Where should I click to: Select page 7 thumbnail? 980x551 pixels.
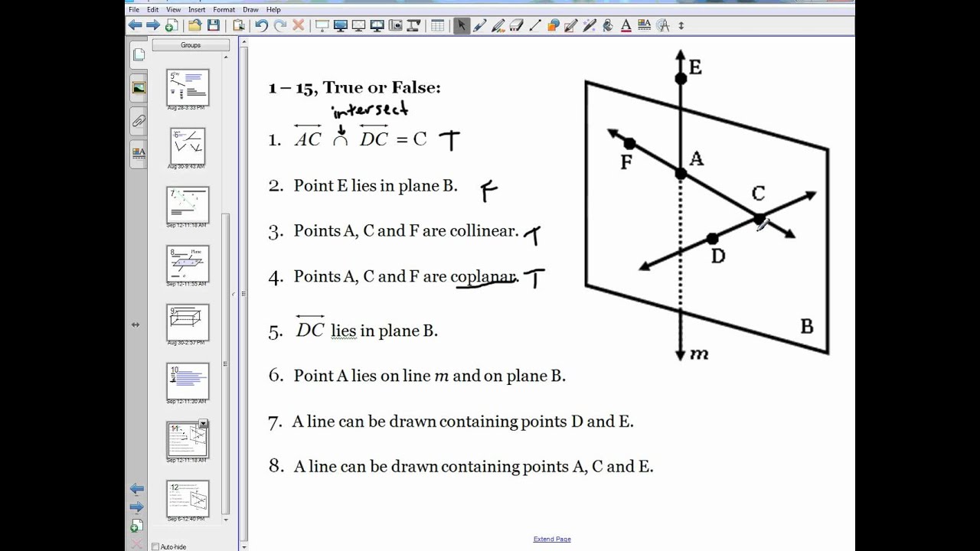[188, 205]
